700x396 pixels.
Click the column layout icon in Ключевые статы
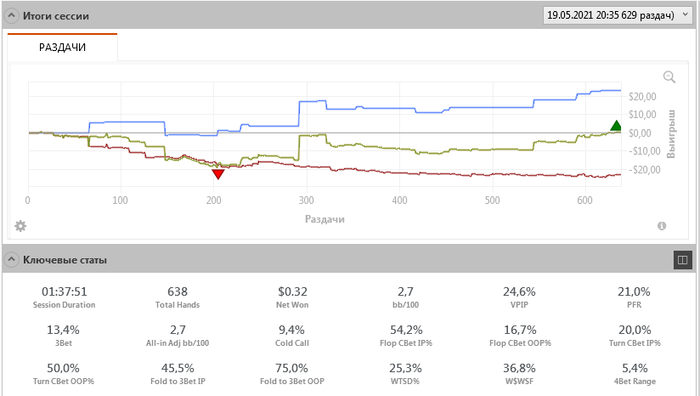point(683,260)
